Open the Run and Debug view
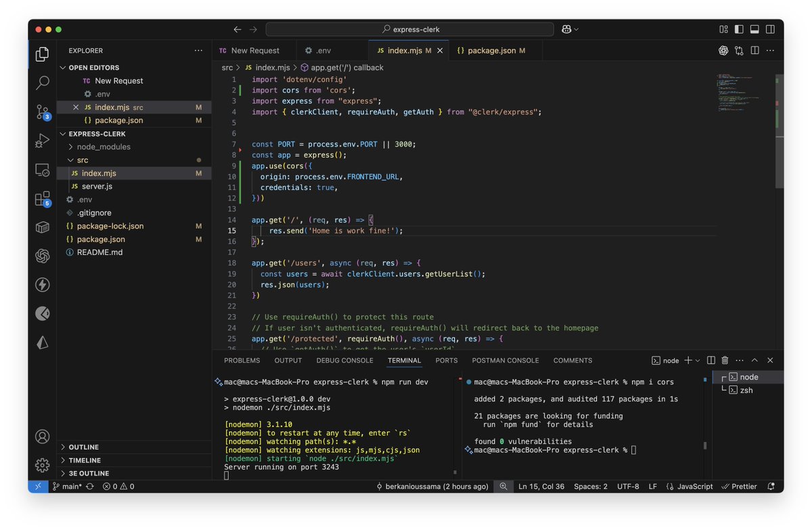Image resolution: width=812 pixels, height=530 pixels. click(x=42, y=141)
